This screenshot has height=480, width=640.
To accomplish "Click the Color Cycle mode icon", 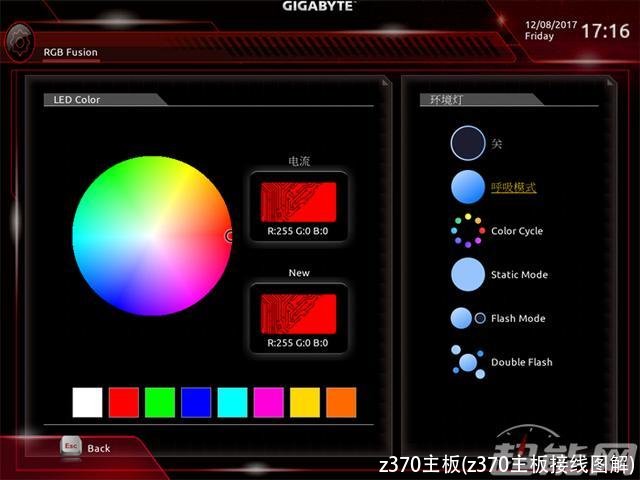I will [467, 231].
